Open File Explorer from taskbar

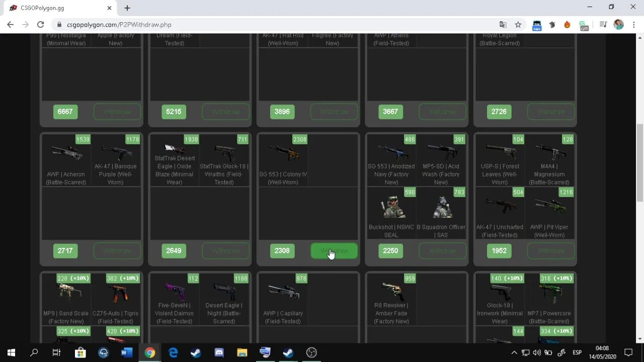(x=242, y=352)
